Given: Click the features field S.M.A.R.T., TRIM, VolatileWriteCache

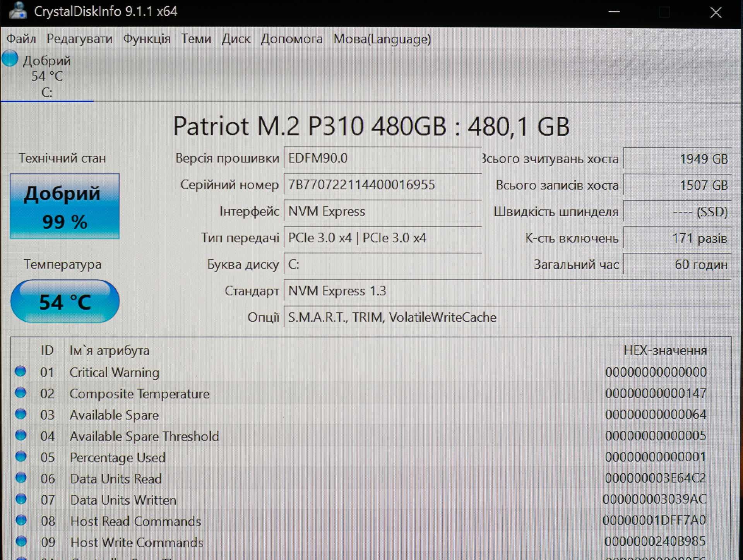Looking at the screenshot, I should [507, 317].
